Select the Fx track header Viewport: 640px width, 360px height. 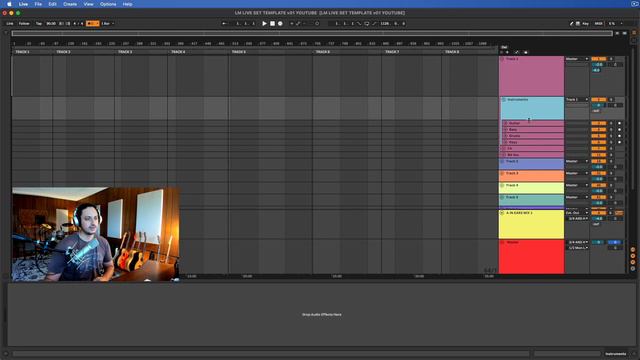coord(532,149)
